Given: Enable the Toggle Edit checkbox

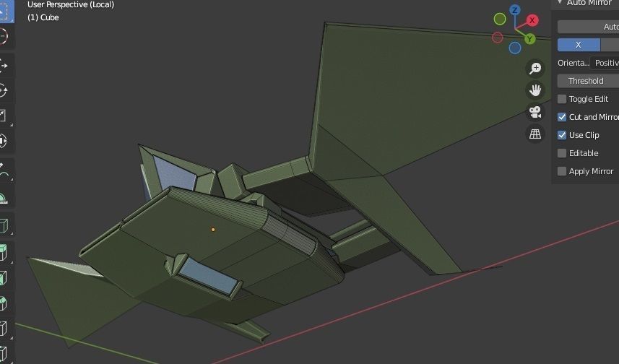Looking at the screenshot, I should (x=562, y=99).
